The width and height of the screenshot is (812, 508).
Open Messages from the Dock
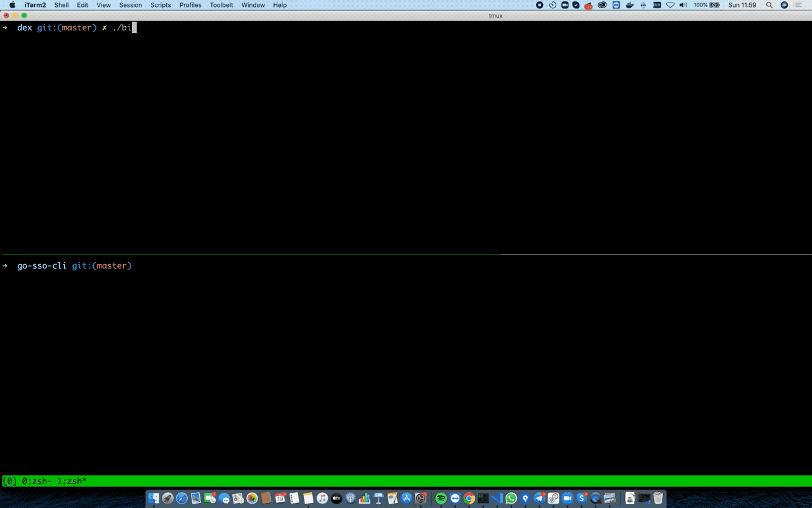[x=224, y=498]
